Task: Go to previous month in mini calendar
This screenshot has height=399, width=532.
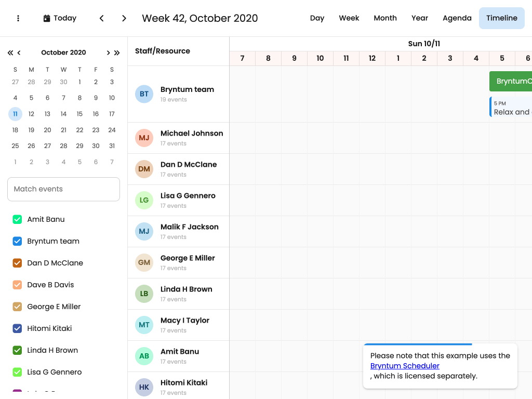Action: click(x=19, y=52)
